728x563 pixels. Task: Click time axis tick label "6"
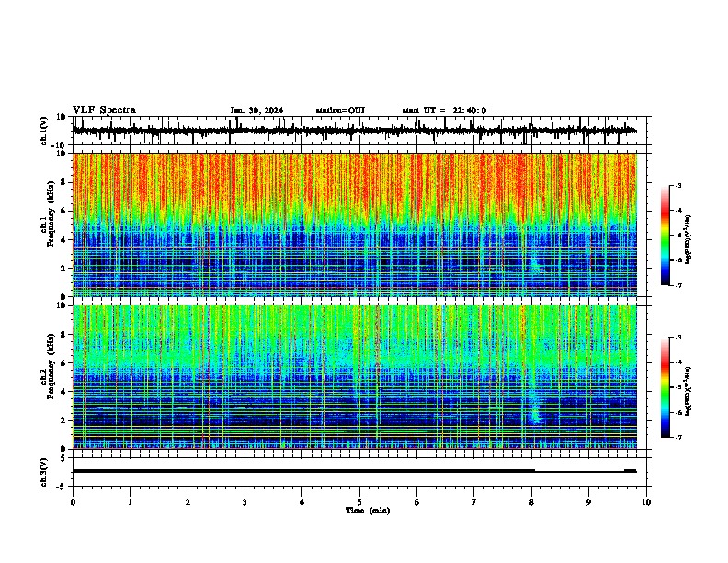[416, 502]
